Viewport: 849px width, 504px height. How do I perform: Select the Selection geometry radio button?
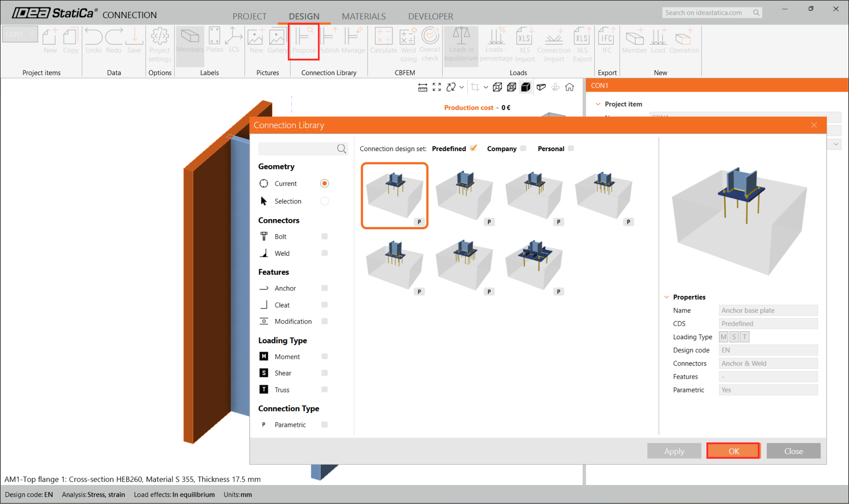coord(324,201)
